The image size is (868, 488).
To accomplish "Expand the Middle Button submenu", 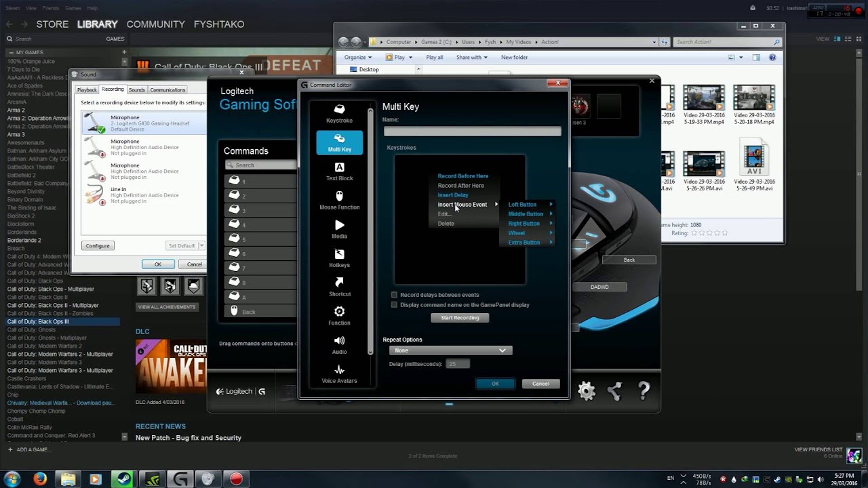I will pos(530,213).
